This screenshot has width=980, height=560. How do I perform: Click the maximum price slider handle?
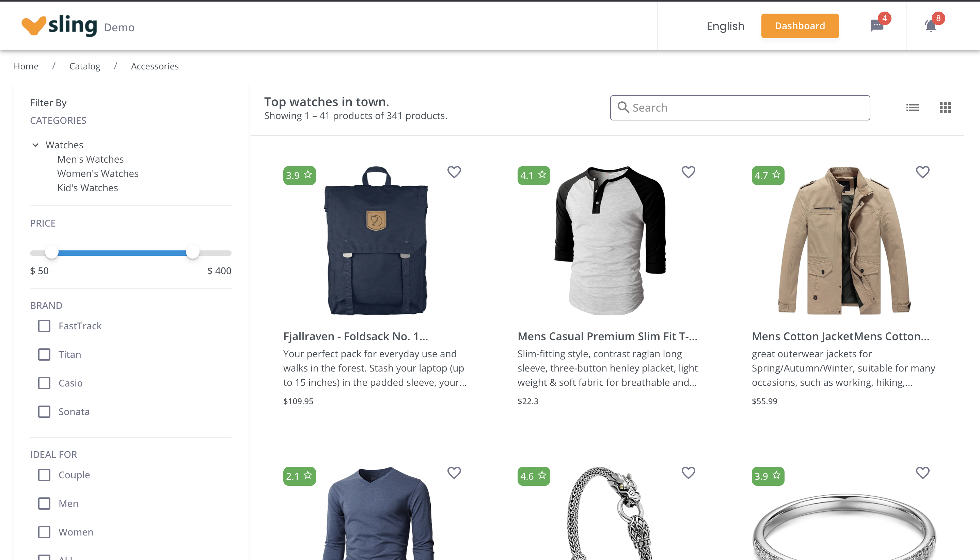point(192,253)
